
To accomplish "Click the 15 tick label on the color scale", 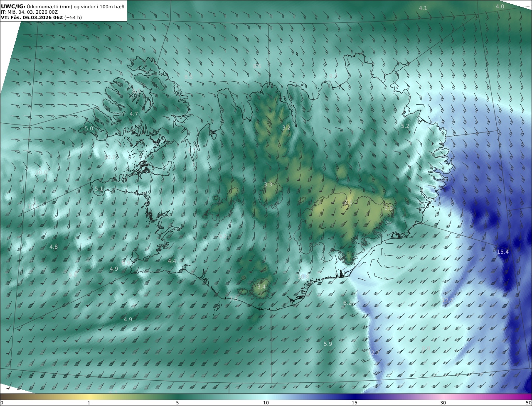I will 355,403.
